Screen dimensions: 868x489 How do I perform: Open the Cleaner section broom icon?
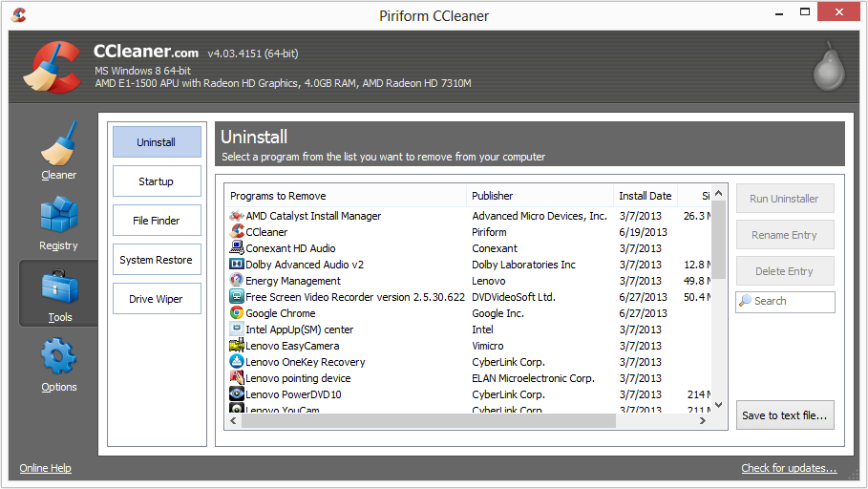coord(58,144)
